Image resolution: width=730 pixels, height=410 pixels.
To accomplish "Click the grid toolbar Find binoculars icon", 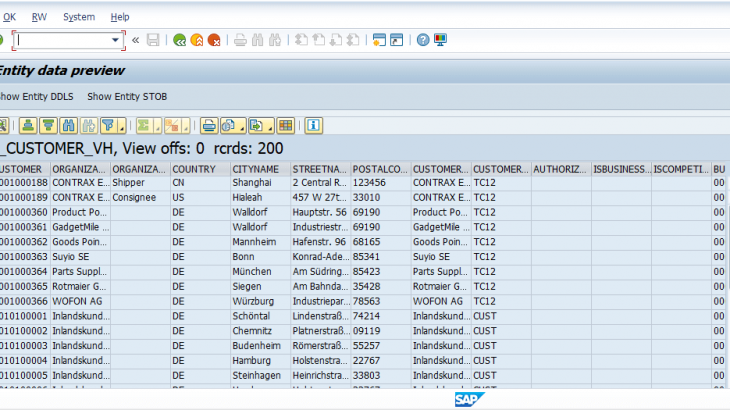I will click(x=68, y=125).
